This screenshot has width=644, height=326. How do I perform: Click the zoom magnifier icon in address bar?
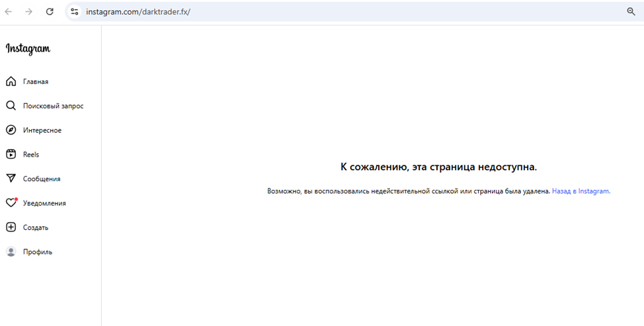pyautogui.click(x=631, y=11)
